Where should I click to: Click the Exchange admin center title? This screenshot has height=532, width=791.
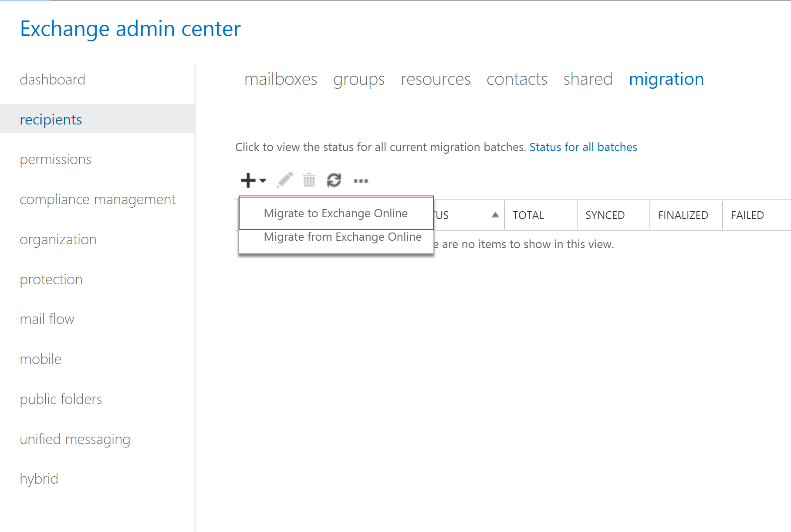pos(130,29)
